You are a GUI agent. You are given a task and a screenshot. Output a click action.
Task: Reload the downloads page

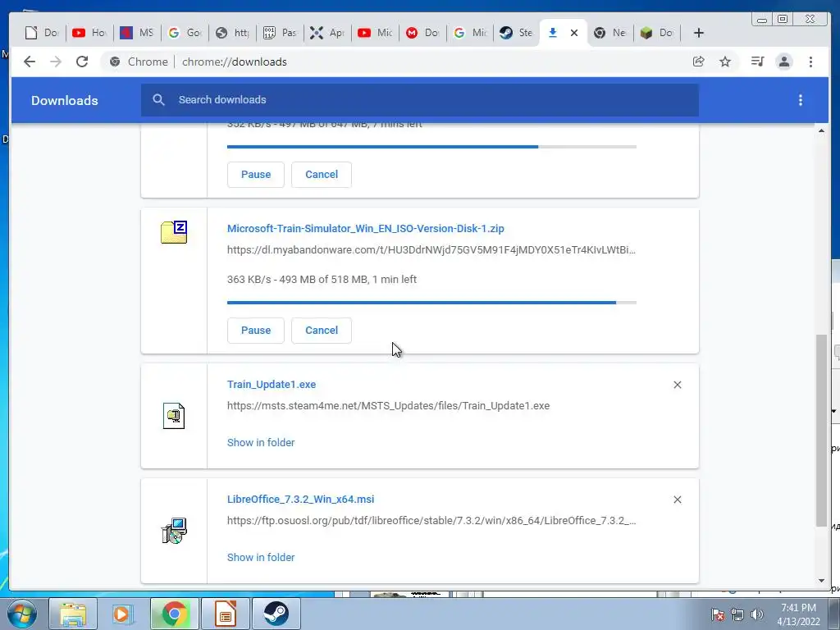pyautogui.click(x=82, y=62)
